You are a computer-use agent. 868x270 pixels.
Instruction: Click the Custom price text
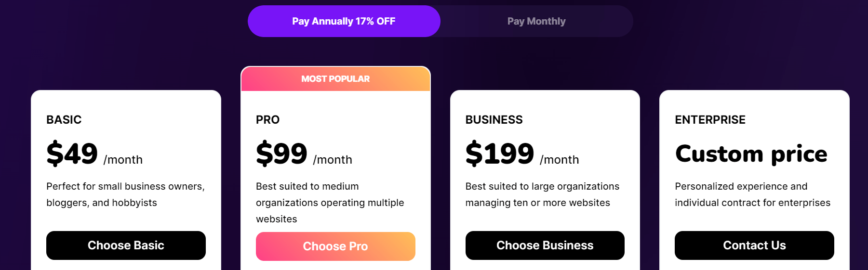(x=751, y=154)
